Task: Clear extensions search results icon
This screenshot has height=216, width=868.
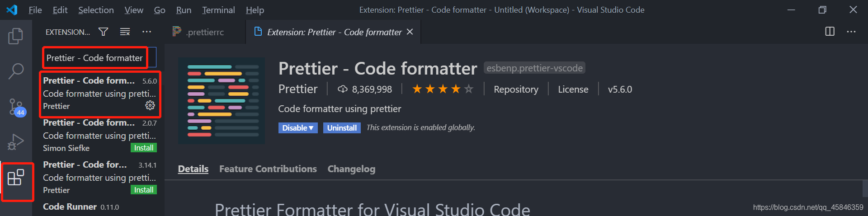Action: (125, 32)
